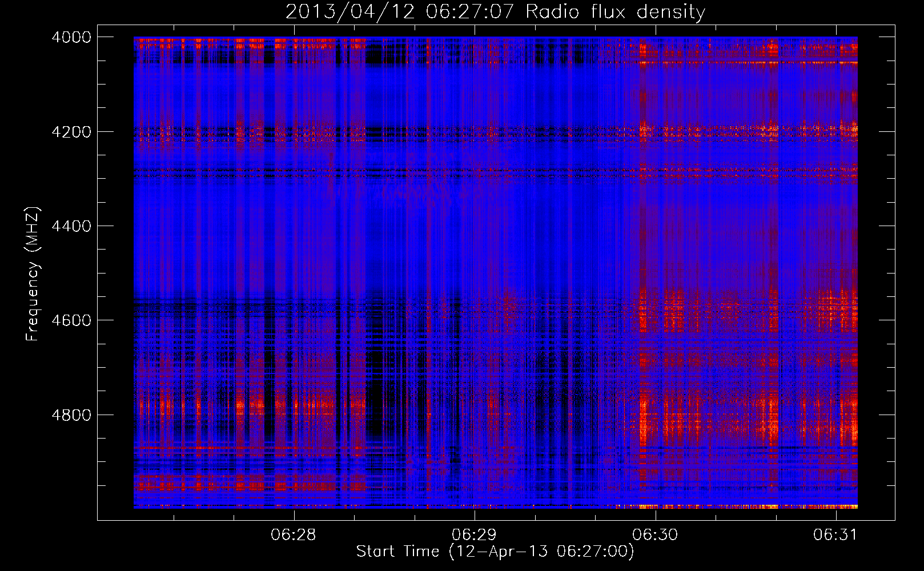The width and height of the screenshot is (924, 571).
Task: Click the 06:29 time axis label
Action: click(474, 535)
